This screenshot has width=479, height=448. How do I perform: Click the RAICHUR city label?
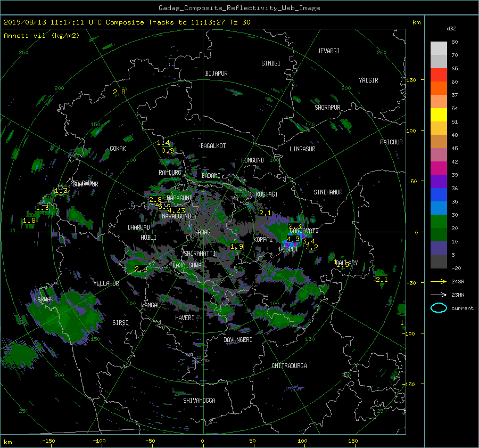coord(391,142)
